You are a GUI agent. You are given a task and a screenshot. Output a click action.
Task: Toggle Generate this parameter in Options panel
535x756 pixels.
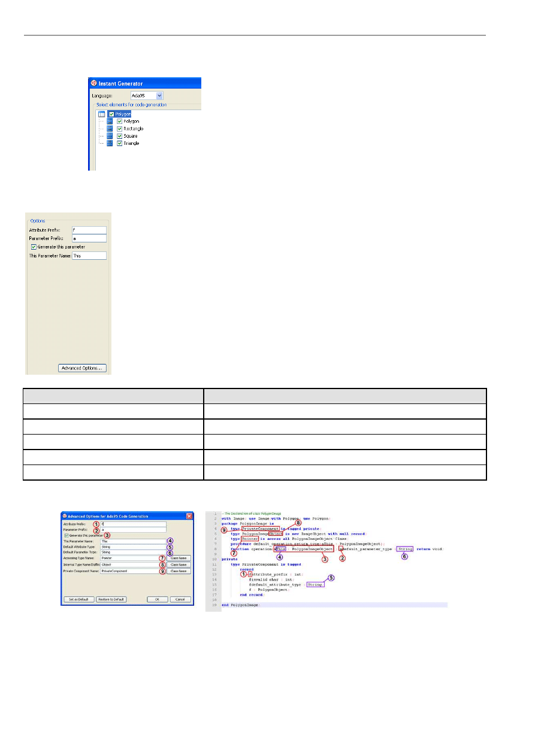[x=34, y=247]
